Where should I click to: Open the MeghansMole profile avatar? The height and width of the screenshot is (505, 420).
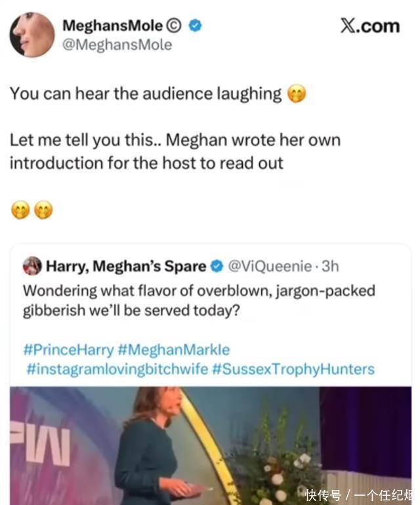tap(32, 35)
